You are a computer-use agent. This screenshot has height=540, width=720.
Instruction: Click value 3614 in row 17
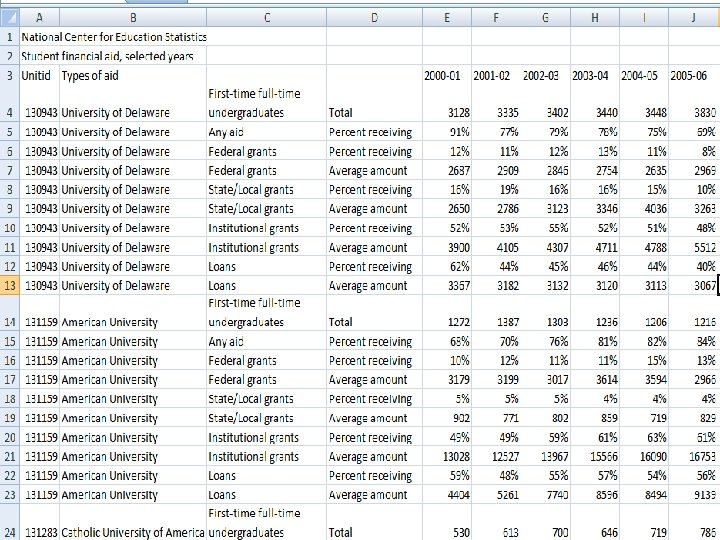[x=606, y=380]
